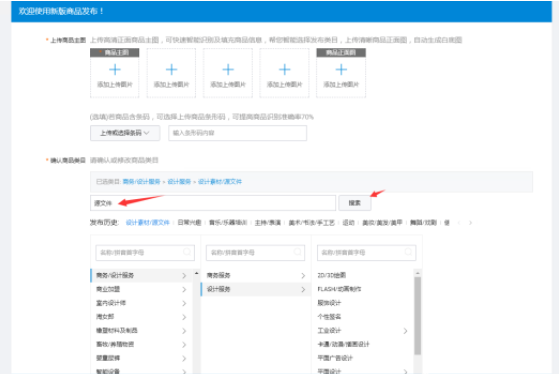559x374 pixels.
Task: Focus the third column 名称/拼音首字母 filter
Action: [366, 252]
